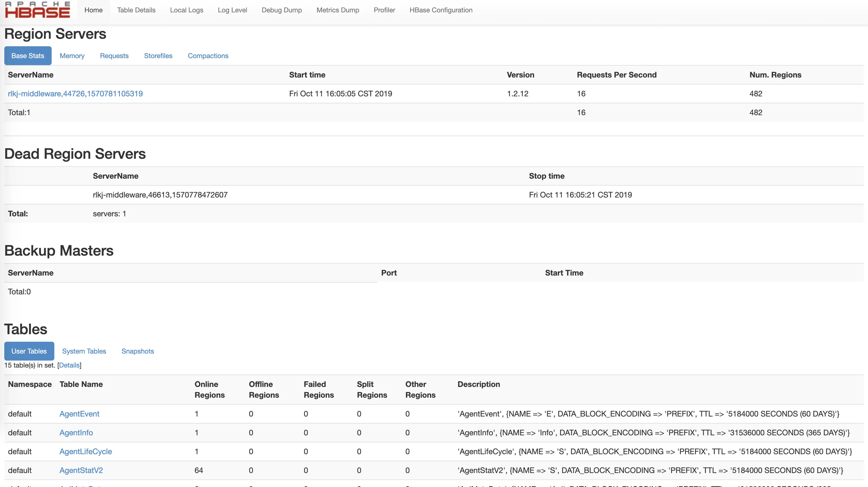Open the AgentStatV2 table link
Screen dimensions: 868x487
click(81, 470)
